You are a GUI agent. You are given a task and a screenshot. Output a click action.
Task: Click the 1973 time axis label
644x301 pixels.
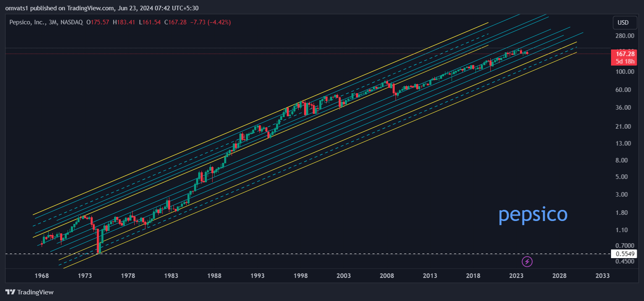[x=85, y=276]
